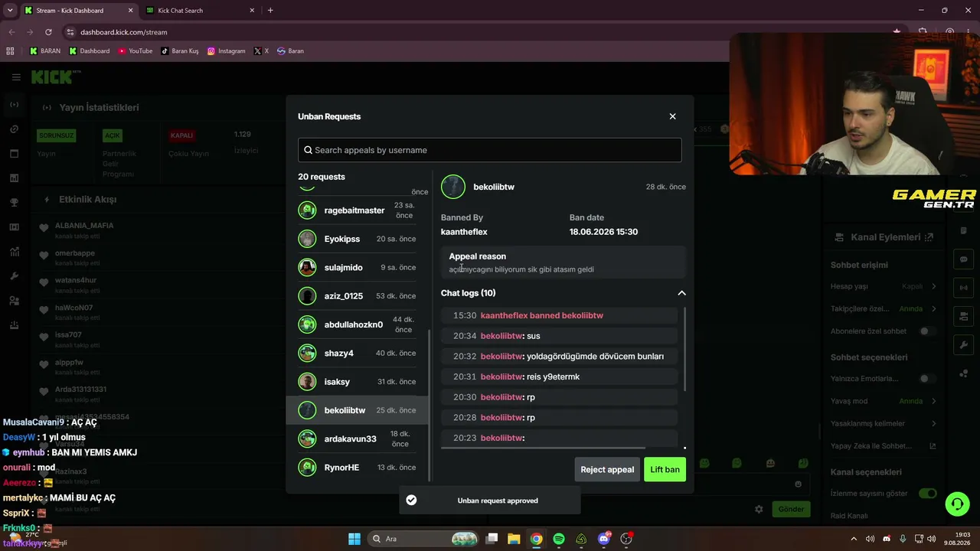Open Spotify from the taskbar
Screen dimensions: 980x551
[559, 539]
